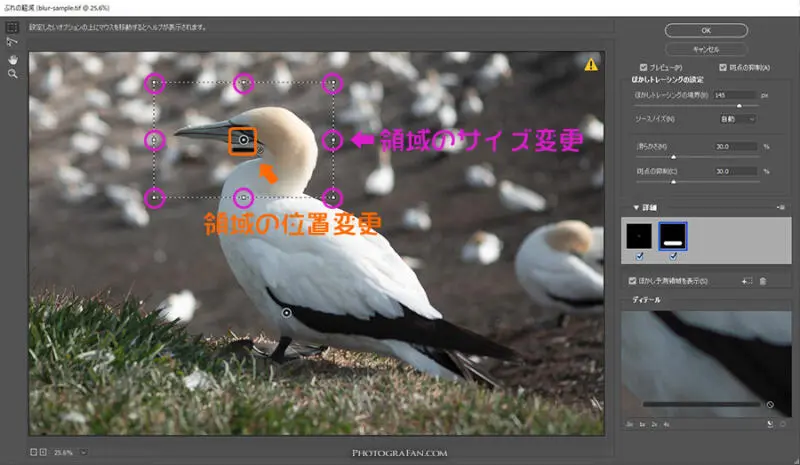
Task: Select the Blur Direction tool
Action: pos(12,42)
